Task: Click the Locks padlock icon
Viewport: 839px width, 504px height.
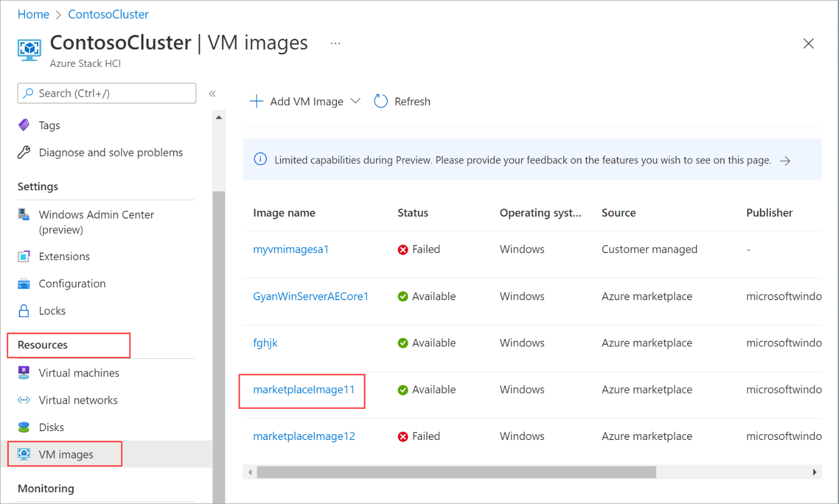Action: (24, 311)
